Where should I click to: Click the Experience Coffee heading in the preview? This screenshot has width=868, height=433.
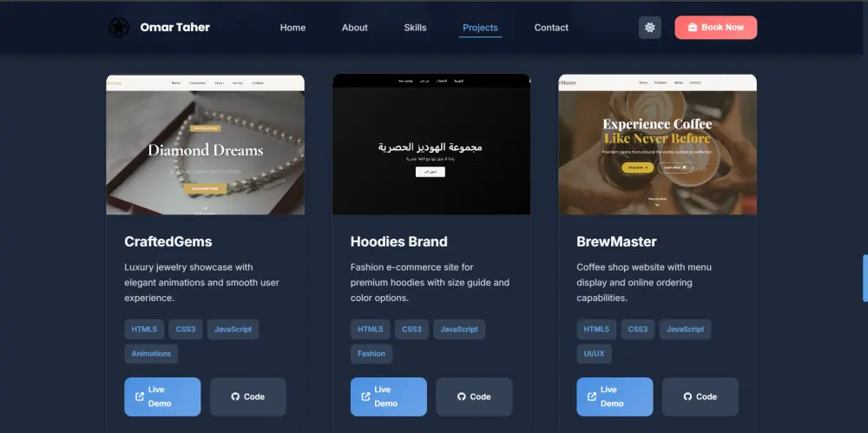(x=657, y=124)
